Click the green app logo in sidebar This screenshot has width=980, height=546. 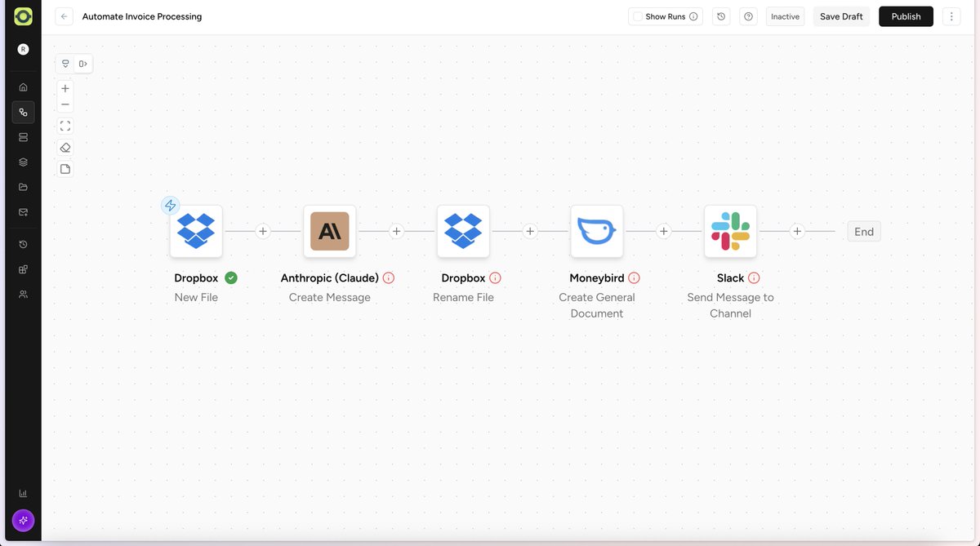[x=23, y=16]
